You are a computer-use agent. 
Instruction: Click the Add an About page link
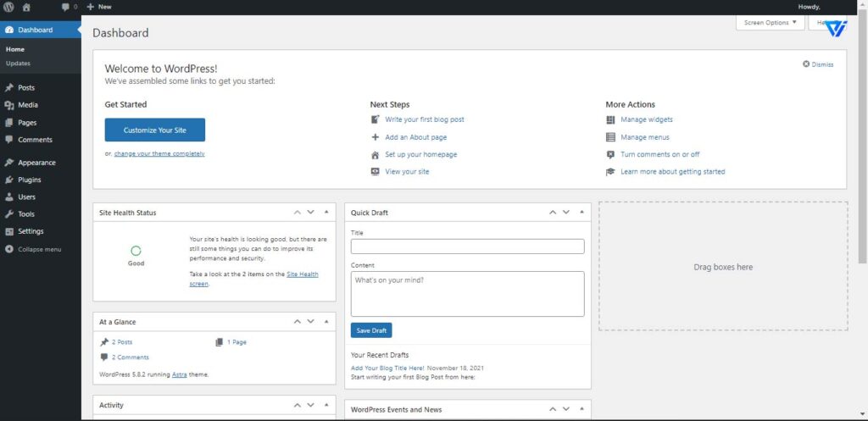click(x=415, y=137)
